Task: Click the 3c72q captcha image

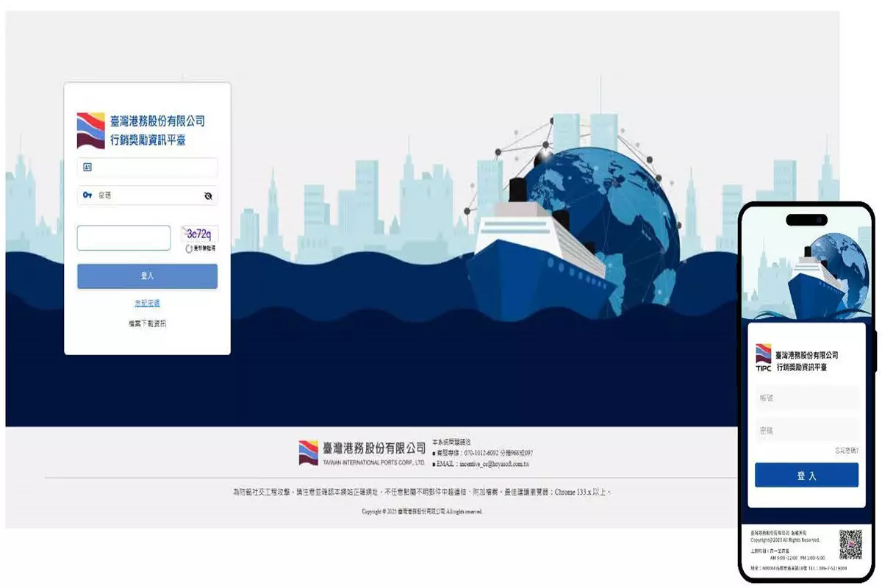Action: tap(199, 234)
